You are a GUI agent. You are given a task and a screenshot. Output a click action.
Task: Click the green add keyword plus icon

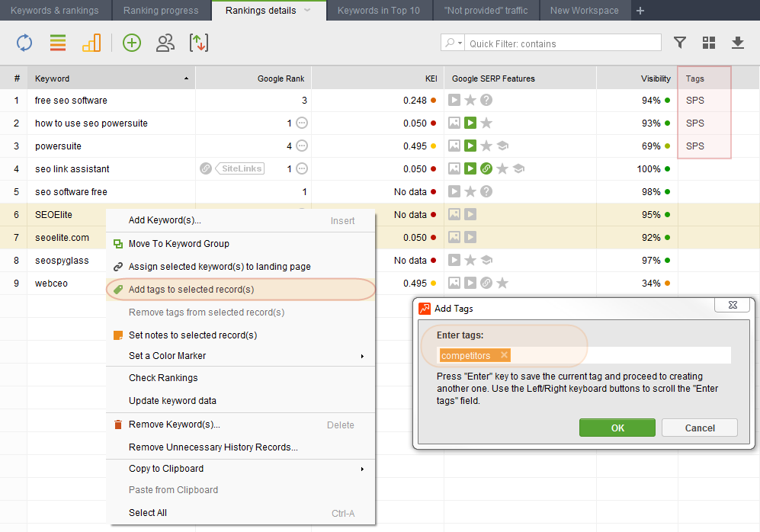(x=132, y=43)
